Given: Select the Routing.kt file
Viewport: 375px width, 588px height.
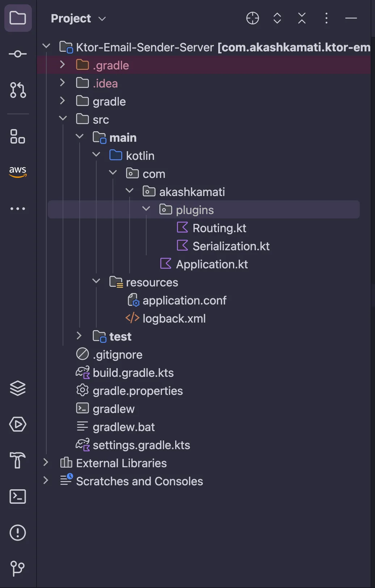Looking at the screenshot, I should (x=219, y=228).
